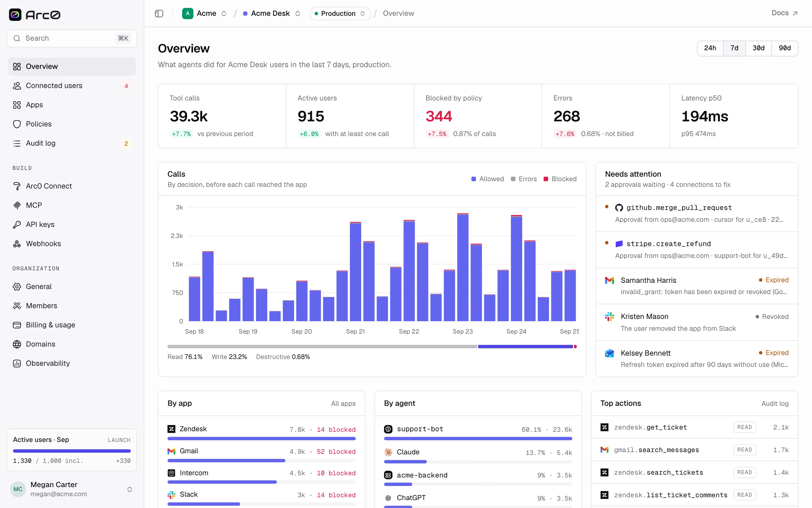Click Samantha Harris expired connection
This screenshot has width=812, height=508.
tap(697, 286)
